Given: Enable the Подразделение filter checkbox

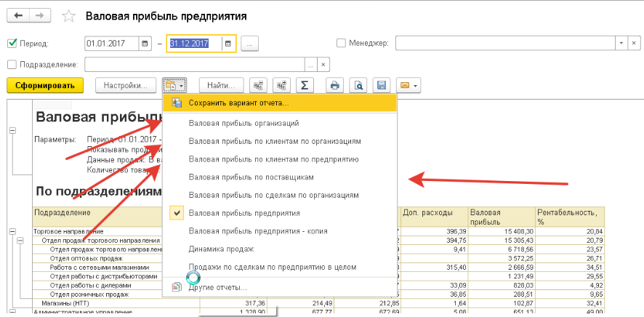Looking at the screenshot, I should [x=12, y=64].
